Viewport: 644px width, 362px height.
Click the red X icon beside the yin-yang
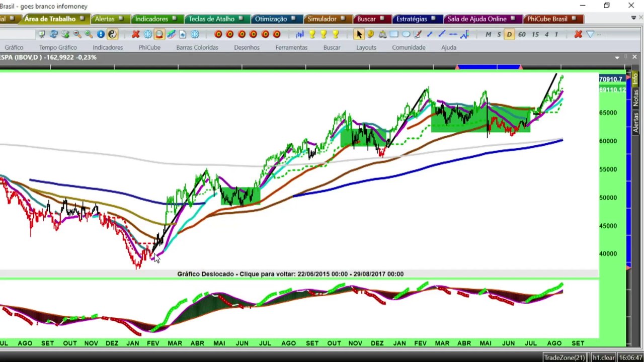click(136, 34)
